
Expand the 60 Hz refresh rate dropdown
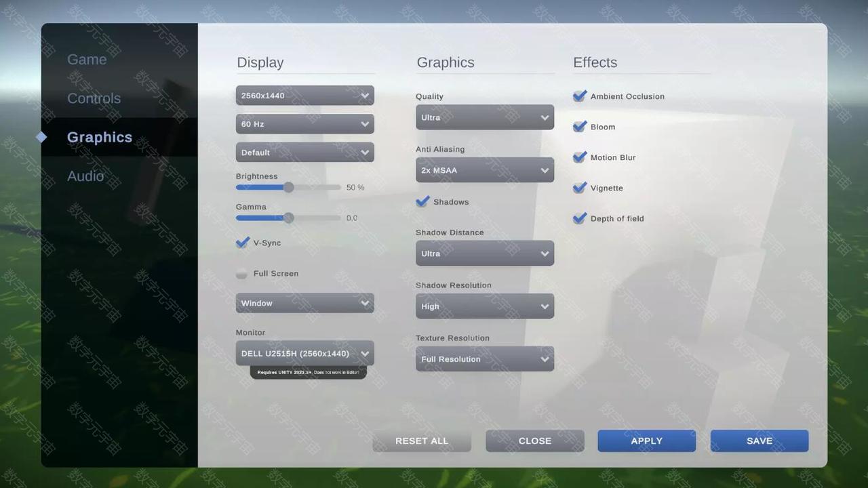click(x=305, y=124)
